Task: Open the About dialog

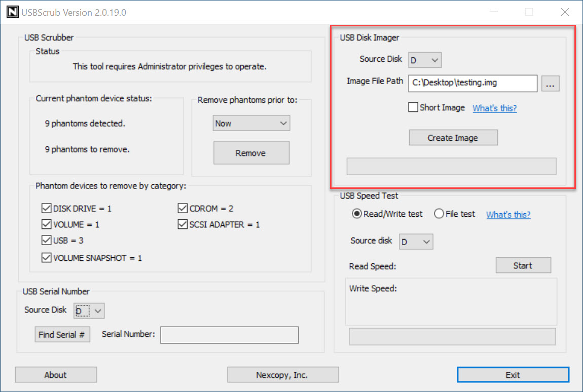Action: point(56,375)
